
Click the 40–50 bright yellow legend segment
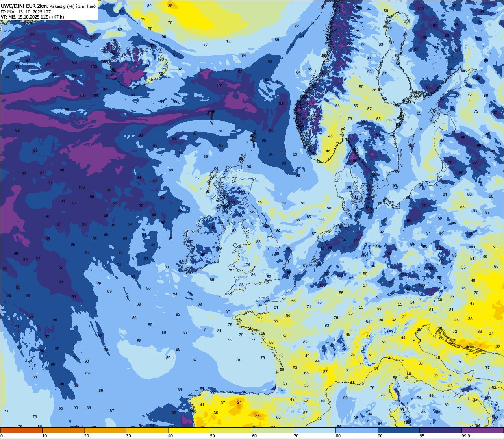[189, 430]
